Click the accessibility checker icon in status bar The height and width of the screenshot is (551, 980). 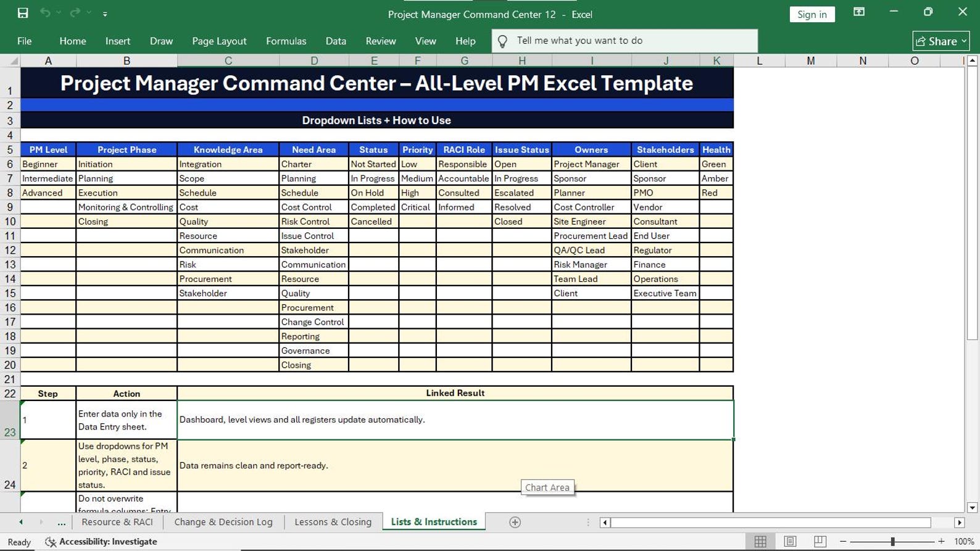51,541
